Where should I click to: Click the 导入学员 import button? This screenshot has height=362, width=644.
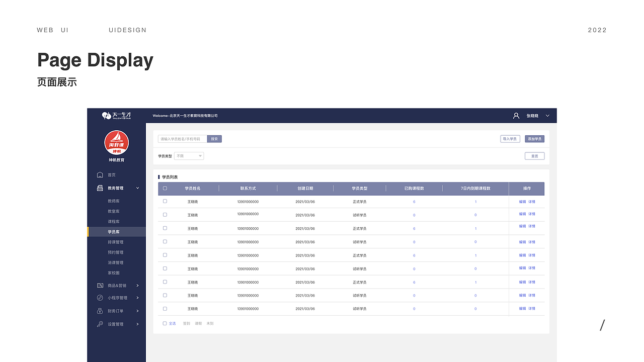510,139
